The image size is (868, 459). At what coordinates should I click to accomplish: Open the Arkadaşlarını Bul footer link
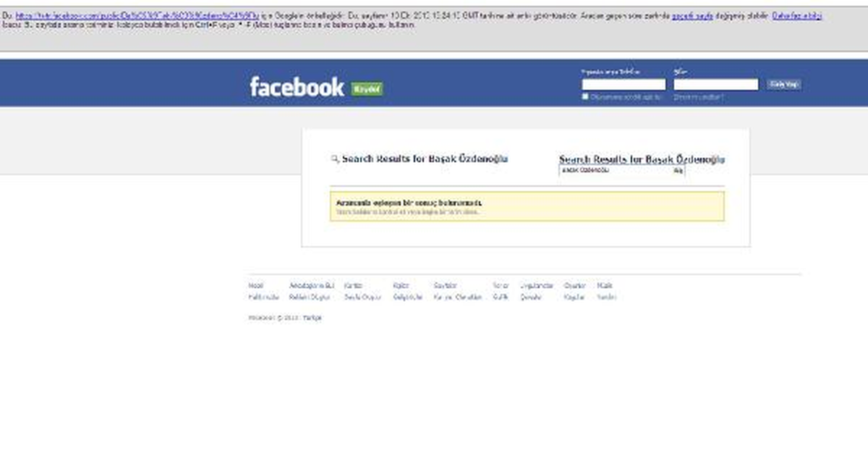[312, 286]
